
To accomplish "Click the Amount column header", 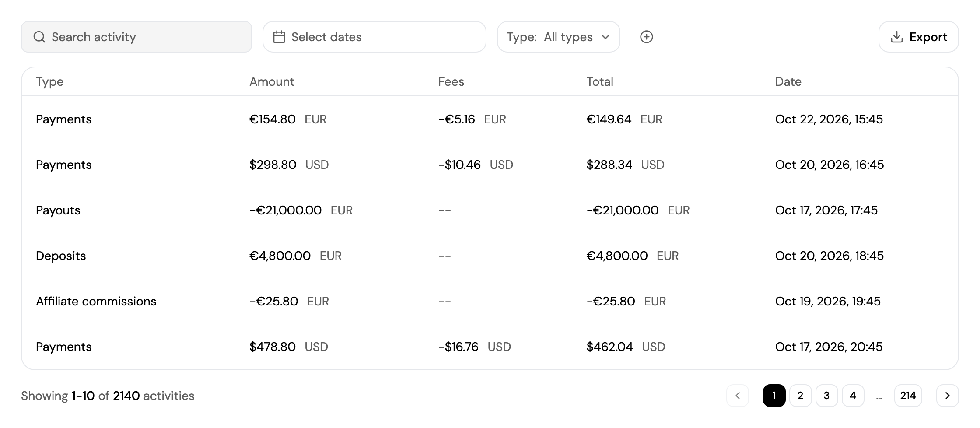I will (272, 82).
